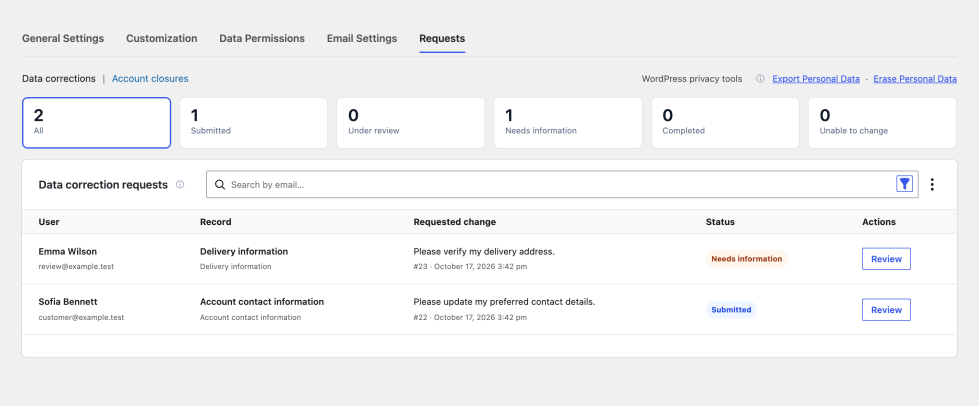Screen dimensions: 979x406
Task: Filter by Submitted status card
Action: click(x=253, y=123)
